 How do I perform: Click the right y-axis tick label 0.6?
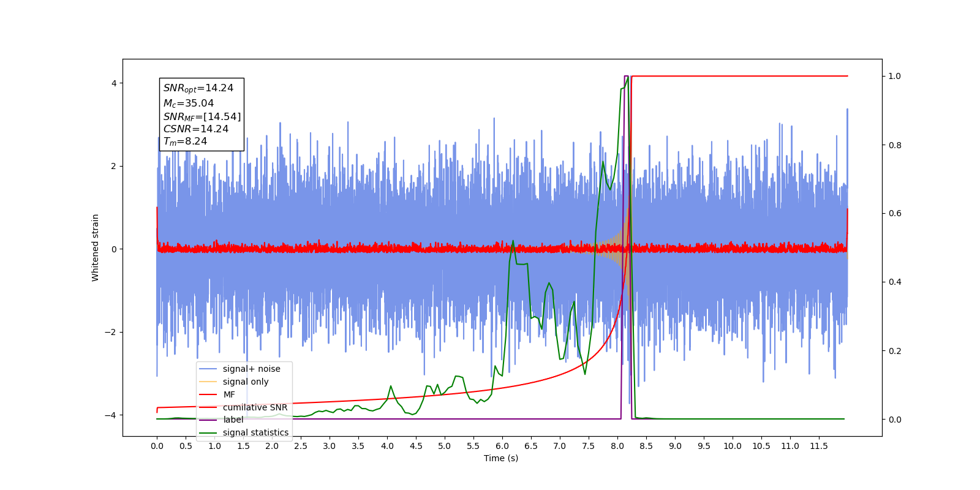click(x=895, y=214)
